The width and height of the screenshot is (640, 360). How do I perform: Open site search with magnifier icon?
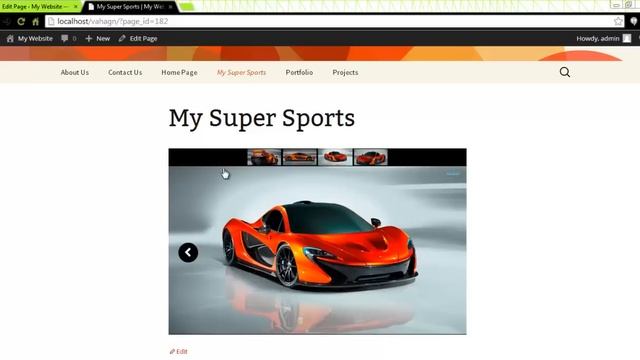[565, 72]
